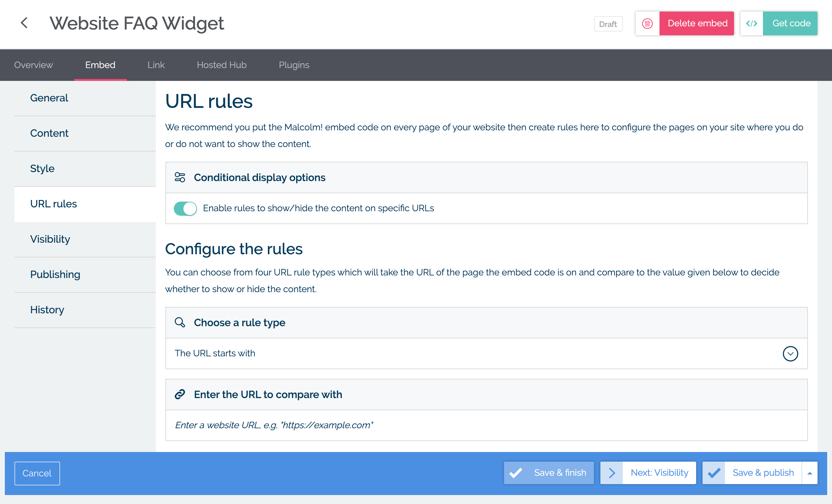Image resolution: width=832 pixels, height=504 pixels.
Task: Click the 'Configure the rules' heading
Action: pyautogui.click(x=234, y=249)
